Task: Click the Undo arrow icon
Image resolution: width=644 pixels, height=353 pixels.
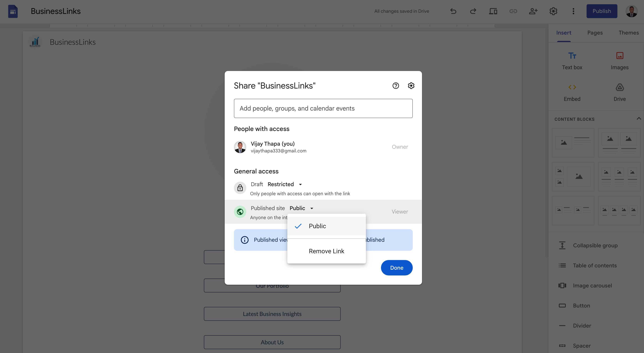Action: pyautogui.click(x=453, y=11)
